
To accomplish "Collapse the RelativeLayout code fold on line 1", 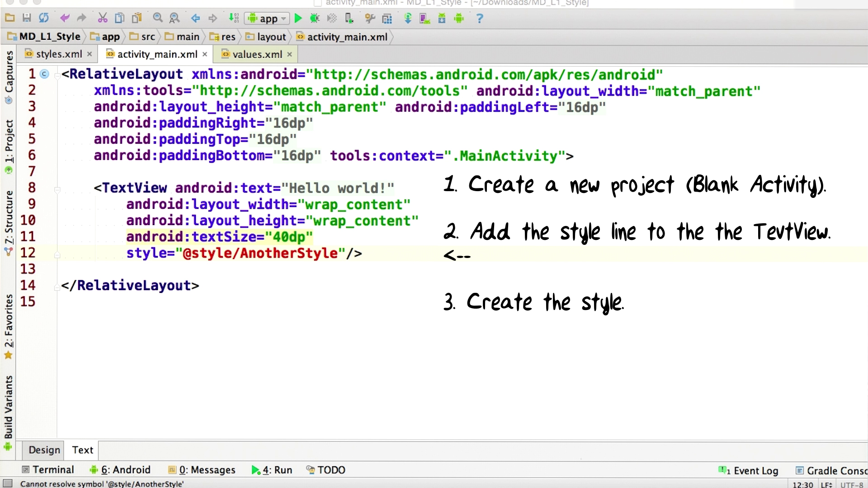I will 57,76.
